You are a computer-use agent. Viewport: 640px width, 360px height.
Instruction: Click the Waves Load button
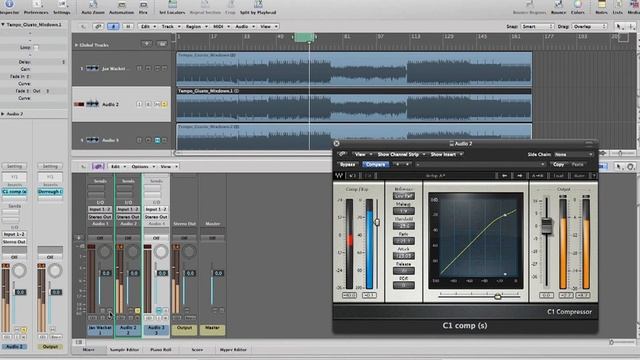tap(559, 176)
